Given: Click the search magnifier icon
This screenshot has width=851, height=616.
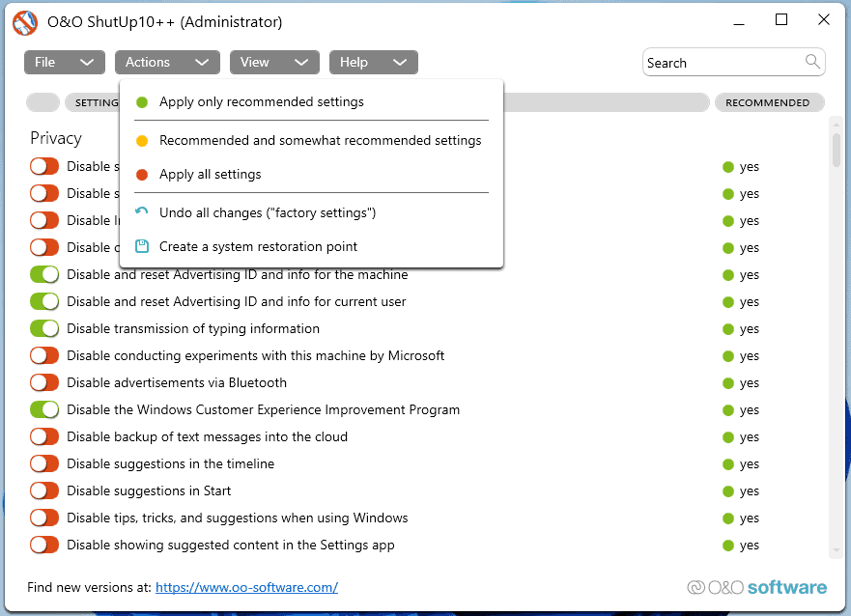Looking at the screenshot, I should coord(812,62).
